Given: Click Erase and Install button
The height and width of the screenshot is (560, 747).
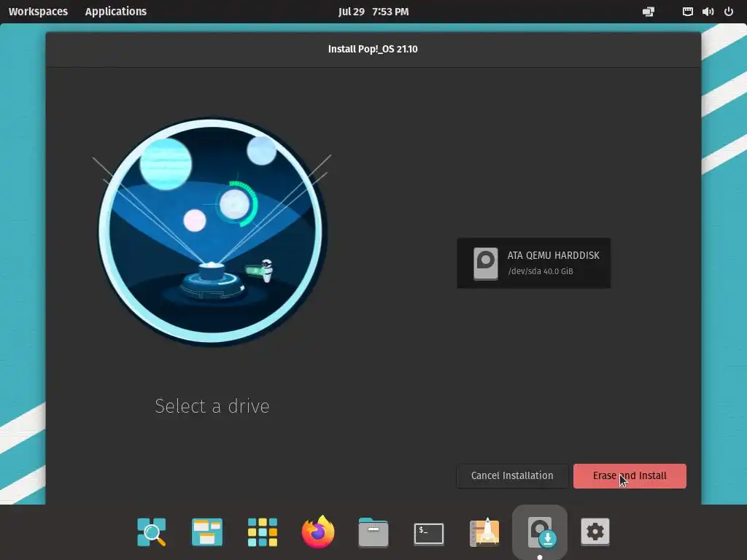Looking at the screenshot, I should pyautogui.click(x=630, y=475).
